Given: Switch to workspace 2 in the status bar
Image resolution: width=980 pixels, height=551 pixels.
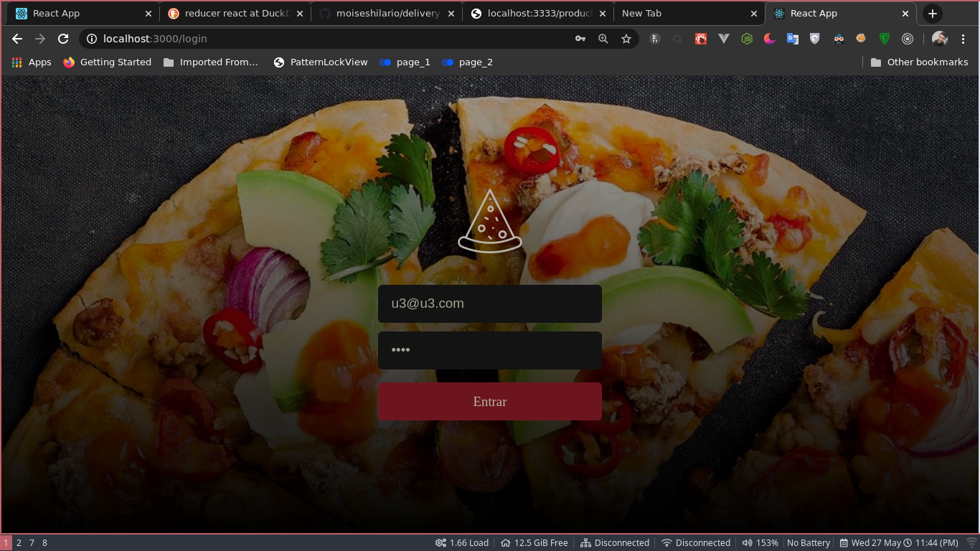Looking at the screenshot, I should point(19,543).
